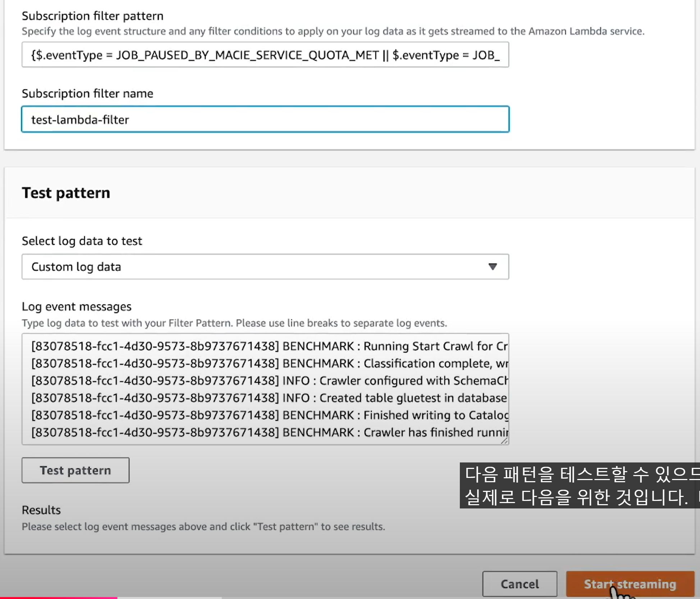
Task: Click the Results placeholder message text
Action: [x=203, y=526]
